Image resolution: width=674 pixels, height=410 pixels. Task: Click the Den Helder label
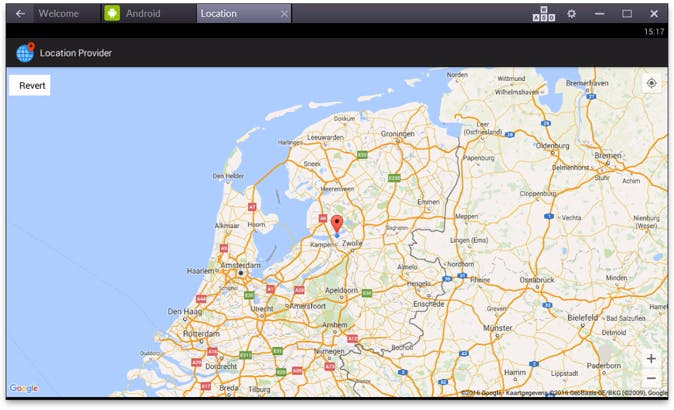228,176
